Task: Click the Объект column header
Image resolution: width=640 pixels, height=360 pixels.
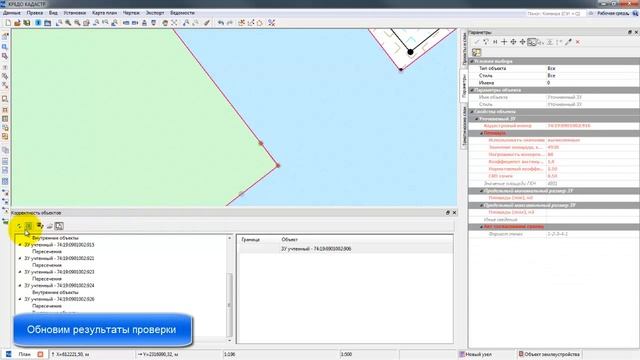Action: point(289,240)
